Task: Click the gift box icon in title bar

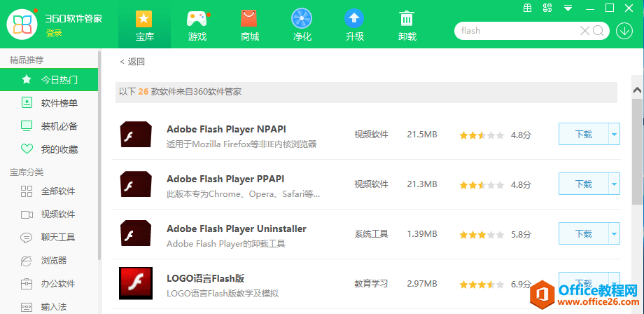Action: 527,8
